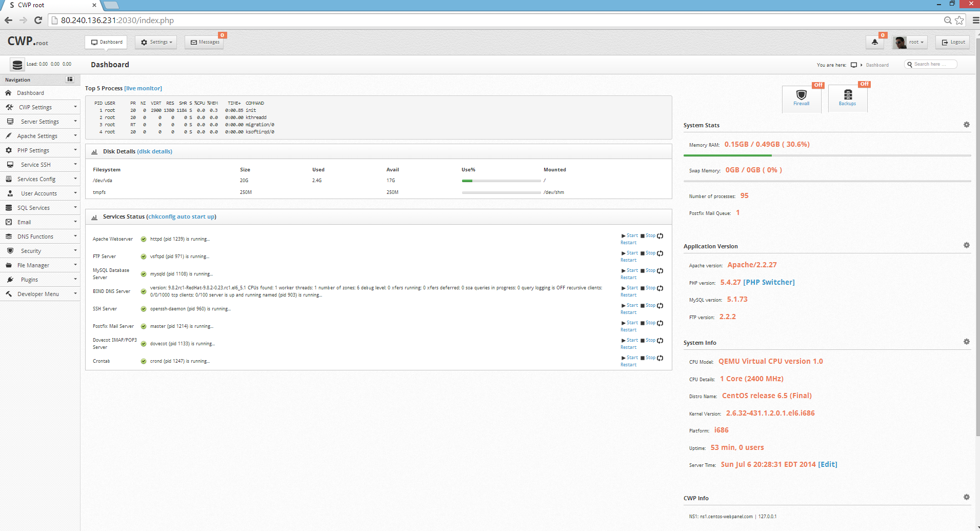Click the page vertical scrollbar

(977, 236)
